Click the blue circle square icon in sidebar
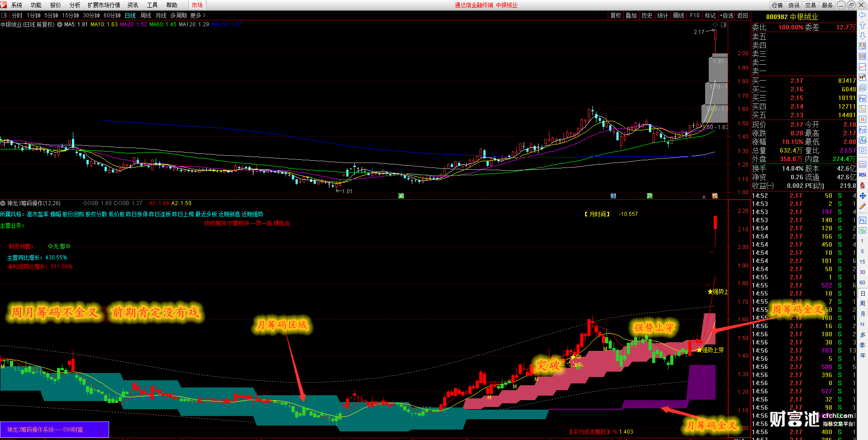The height and width of the screenshot is (440, 868). click(x=863, y=151)
